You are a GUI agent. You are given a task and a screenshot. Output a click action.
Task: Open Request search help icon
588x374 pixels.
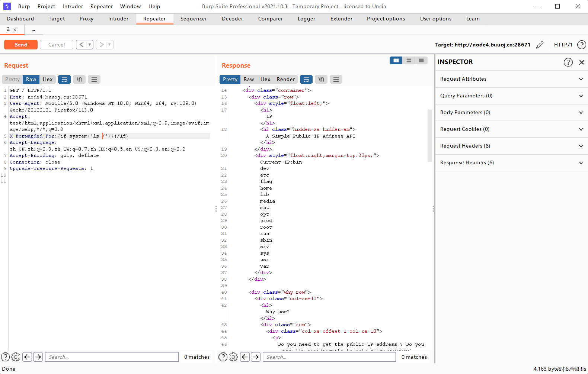pyautogui.click(x=5, y=357)
